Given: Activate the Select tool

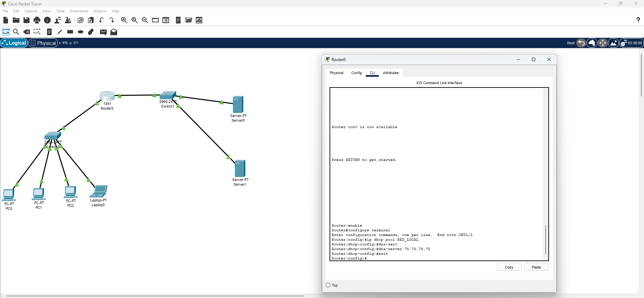Looking at the screenshot, I should (x=6, y=32).
